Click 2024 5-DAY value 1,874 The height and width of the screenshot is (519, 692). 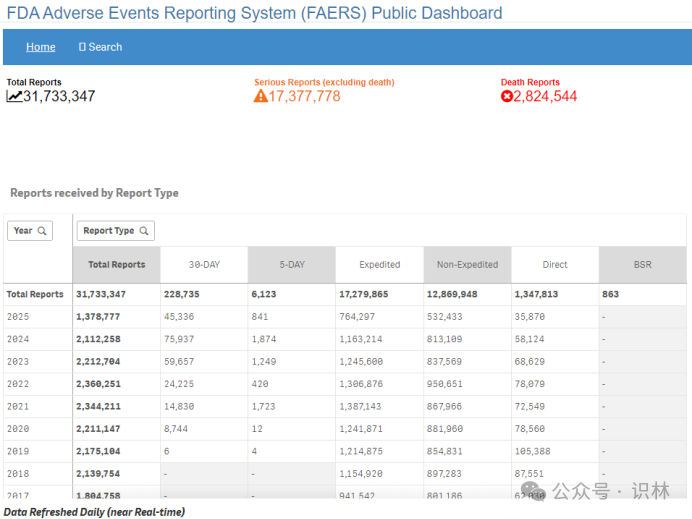point(263,339)
